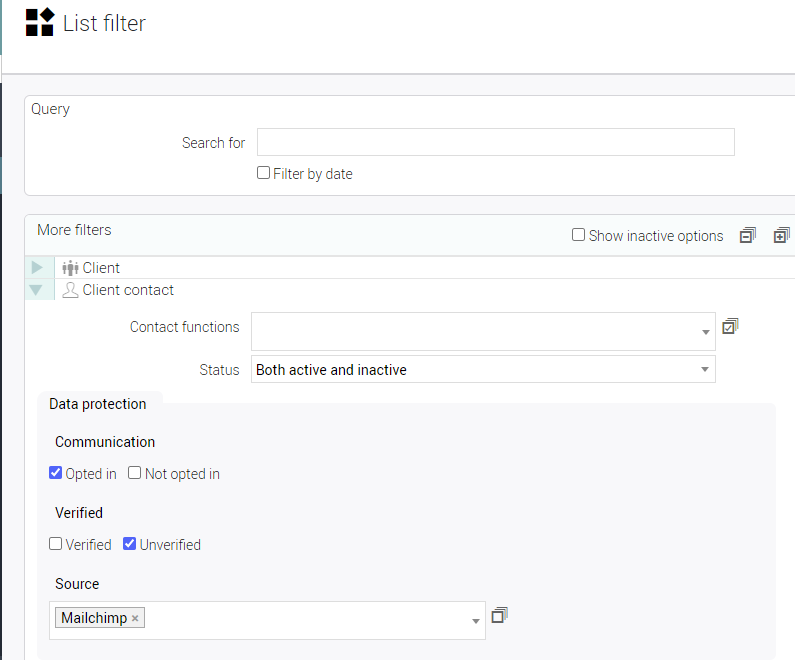The image size is (795, 660).
Task: Uncheck the Unverified checkbox
Action: coord(130,544)
